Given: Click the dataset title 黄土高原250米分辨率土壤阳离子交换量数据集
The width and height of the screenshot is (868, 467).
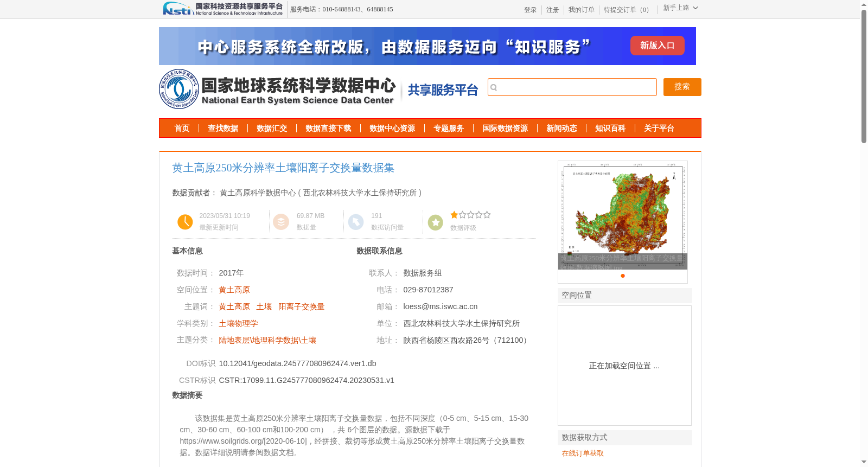Looking at the screenshot, I should coord(283,168).
